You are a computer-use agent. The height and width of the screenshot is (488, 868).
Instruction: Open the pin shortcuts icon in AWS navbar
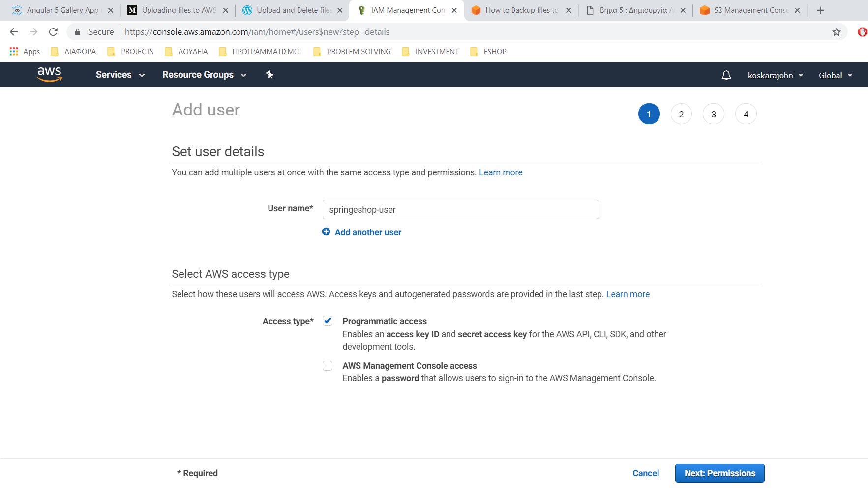[269, 75]
